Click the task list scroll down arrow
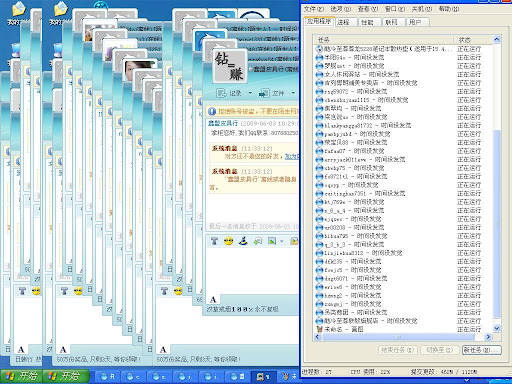 tap(497, 328)
